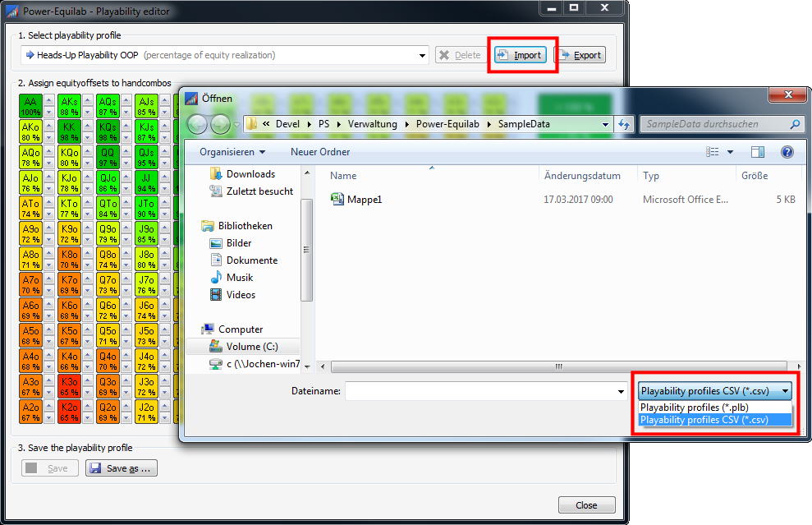812x525 pixels.
Task: Choose Playability profiles (*.plb) filter
Action: [714, 408]
